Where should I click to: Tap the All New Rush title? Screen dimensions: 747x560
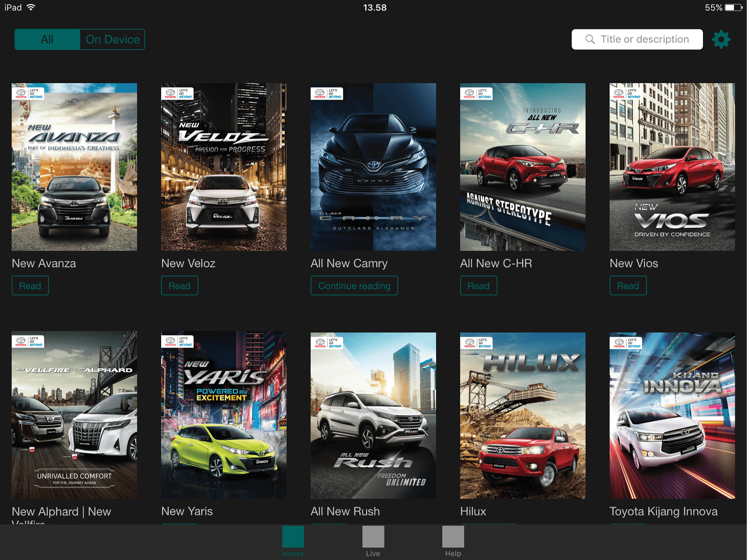pyautogui.click(x=345, y=511)
